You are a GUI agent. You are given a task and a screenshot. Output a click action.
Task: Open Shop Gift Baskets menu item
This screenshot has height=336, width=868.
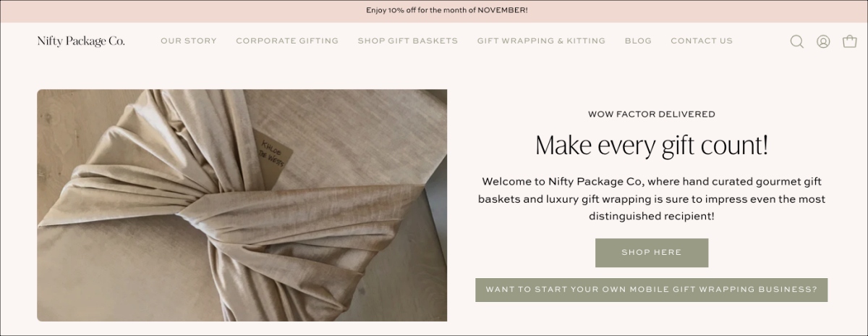click(408, 41)
